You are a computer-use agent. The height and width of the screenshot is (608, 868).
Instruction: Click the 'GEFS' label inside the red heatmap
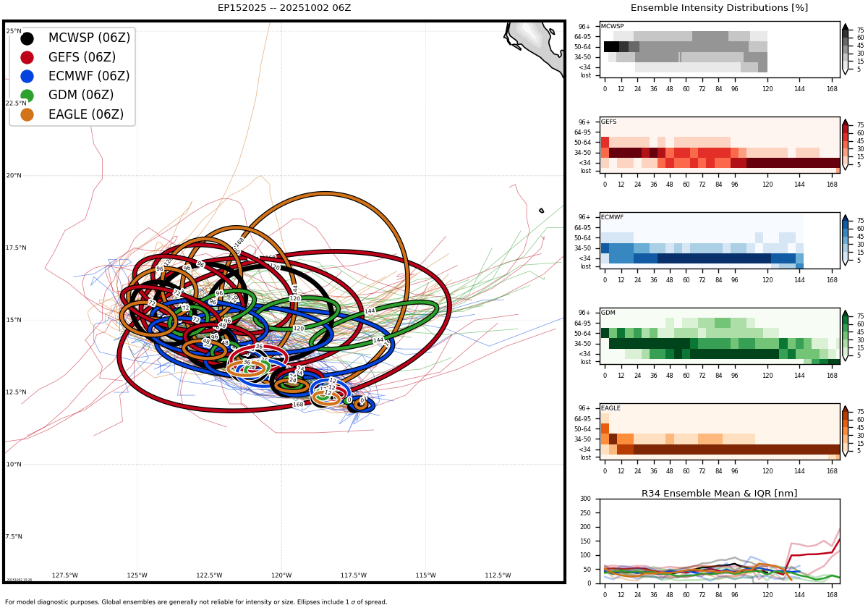608,122
